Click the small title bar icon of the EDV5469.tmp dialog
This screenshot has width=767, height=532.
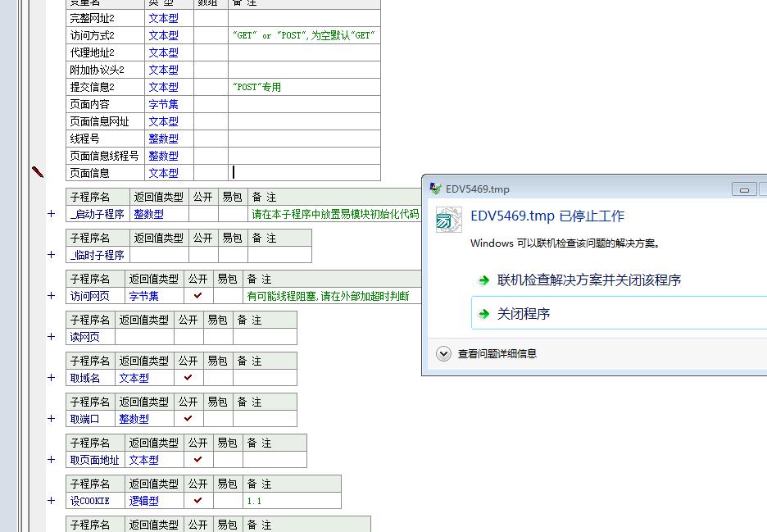click(x=436, y=189)
